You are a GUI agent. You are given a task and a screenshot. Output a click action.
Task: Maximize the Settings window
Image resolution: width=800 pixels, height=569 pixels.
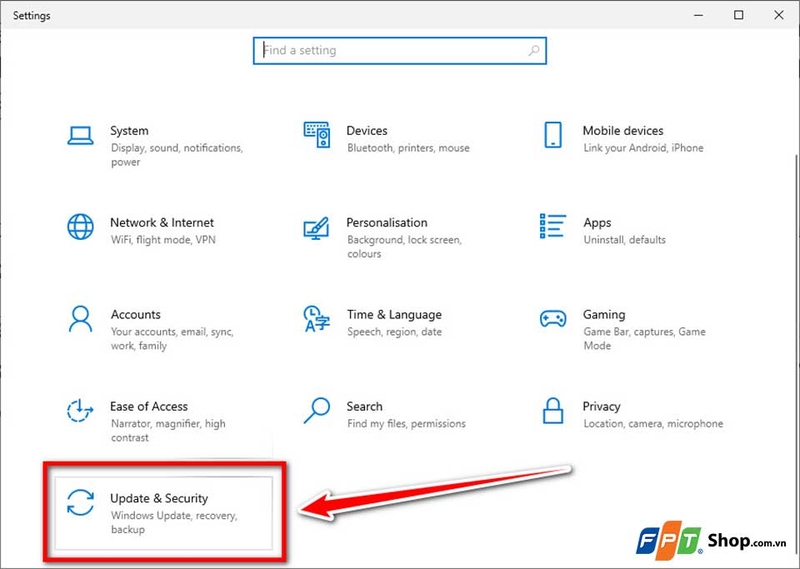tap(738, 15)
